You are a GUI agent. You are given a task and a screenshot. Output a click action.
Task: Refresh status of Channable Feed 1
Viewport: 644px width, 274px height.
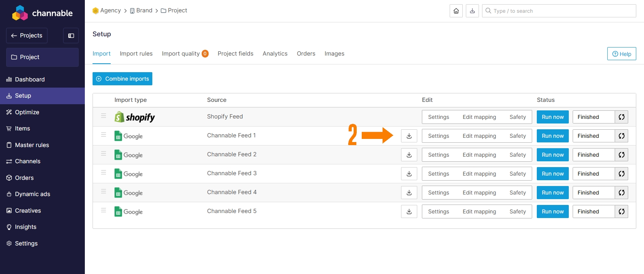[622, 136]
